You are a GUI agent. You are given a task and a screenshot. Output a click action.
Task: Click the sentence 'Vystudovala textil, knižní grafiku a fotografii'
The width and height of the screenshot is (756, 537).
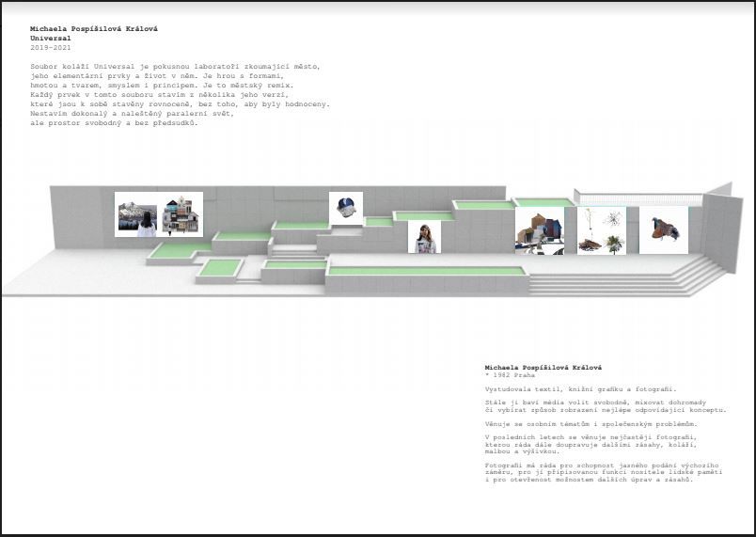click(580, 389)
